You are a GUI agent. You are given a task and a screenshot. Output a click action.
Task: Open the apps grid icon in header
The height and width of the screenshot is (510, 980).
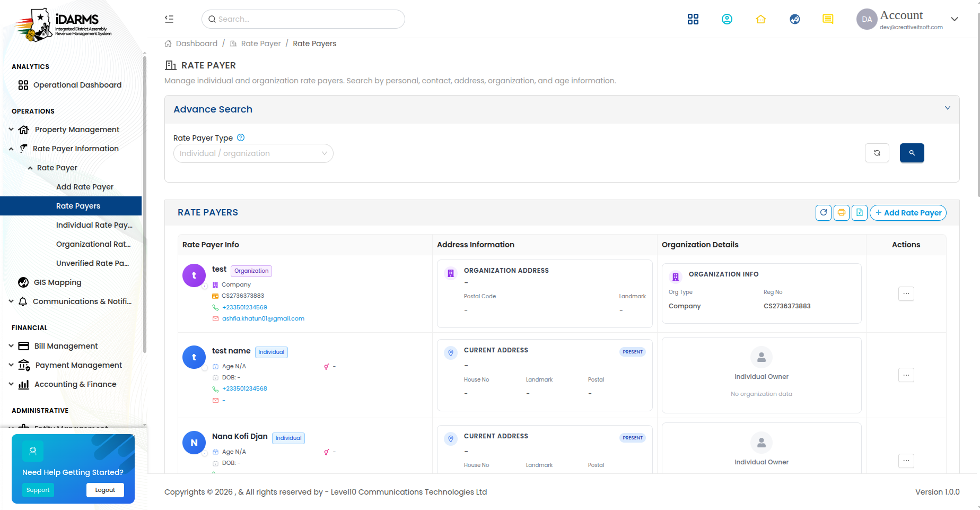coord(693,19)
